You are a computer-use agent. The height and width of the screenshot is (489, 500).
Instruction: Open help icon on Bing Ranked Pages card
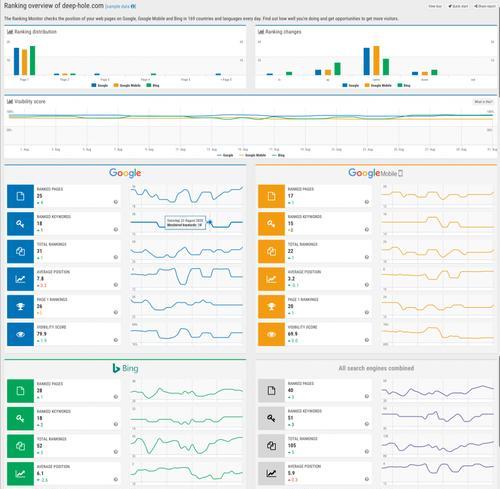pos(116,397)
